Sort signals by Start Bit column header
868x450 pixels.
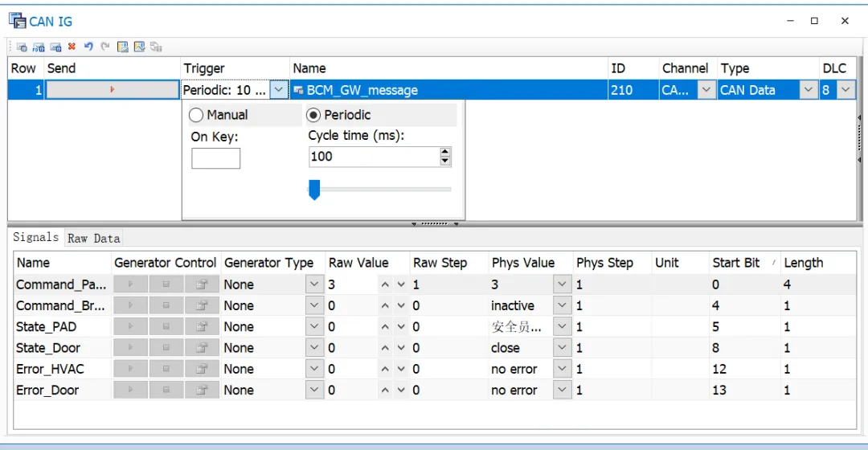coord(743,263)
